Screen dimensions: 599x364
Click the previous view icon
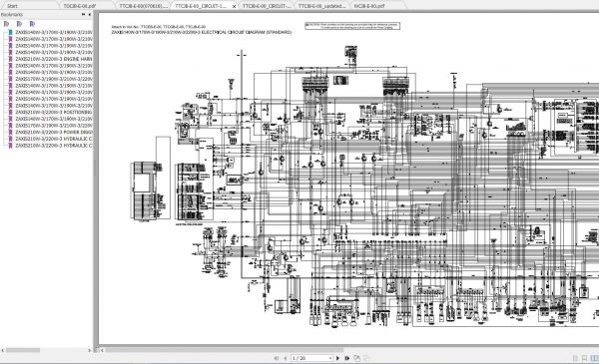356,358
